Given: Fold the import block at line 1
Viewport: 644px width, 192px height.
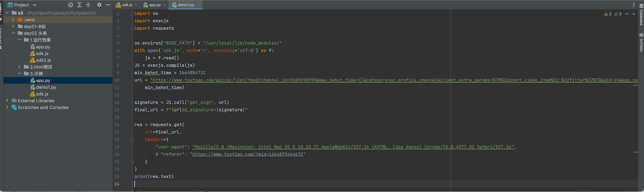Looking at the screenshot, I should click(132, 13).
